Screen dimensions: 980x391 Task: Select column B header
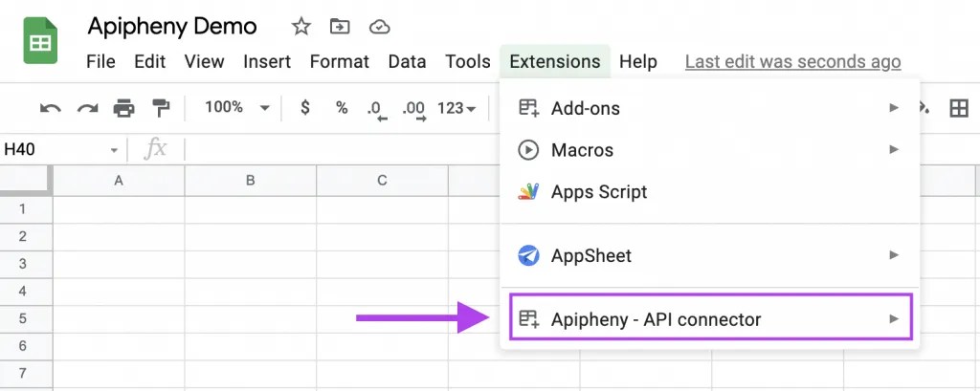pos(251,181)
